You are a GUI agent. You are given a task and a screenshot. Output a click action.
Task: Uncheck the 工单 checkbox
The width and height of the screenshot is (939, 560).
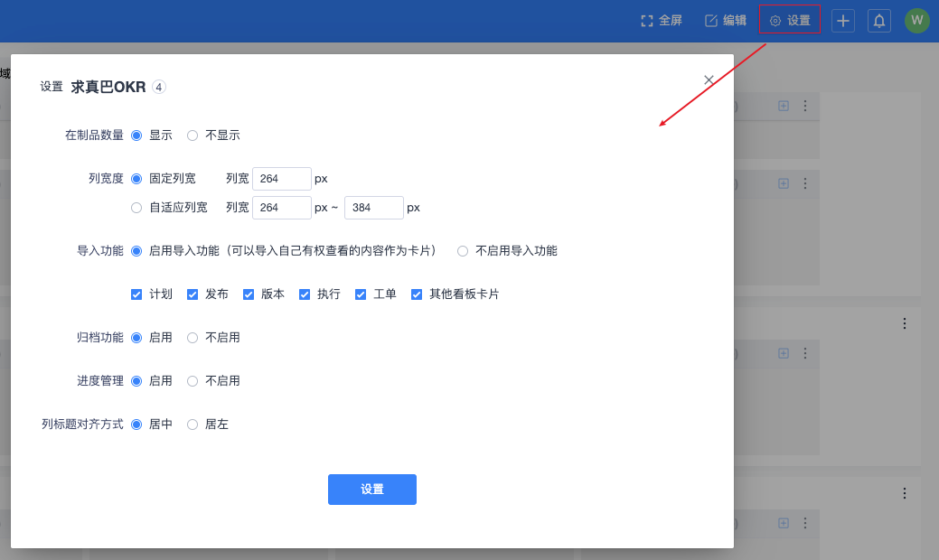pyautogui.click(x=361, y=294)
